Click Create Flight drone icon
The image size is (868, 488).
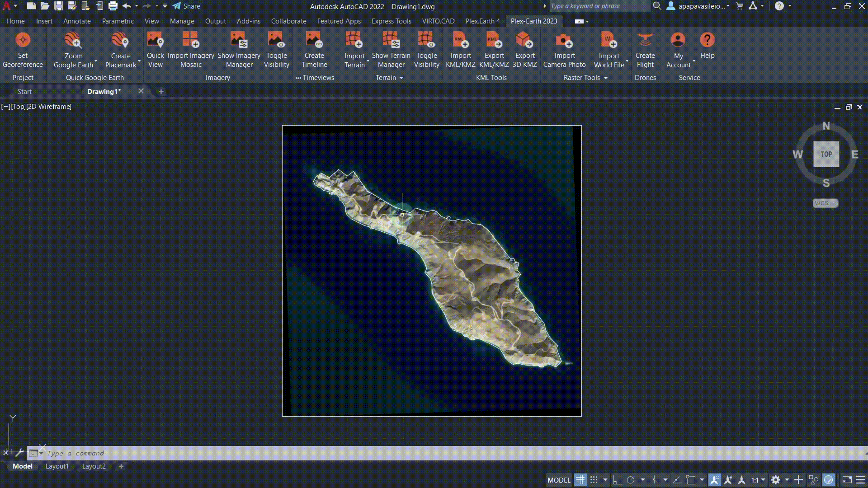645,40
